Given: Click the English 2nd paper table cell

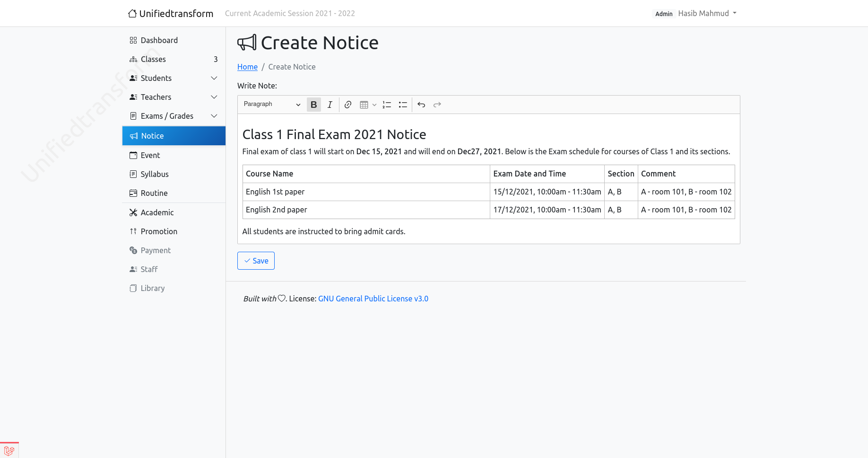Looking at the screenshot, I should tap(366, 210).
